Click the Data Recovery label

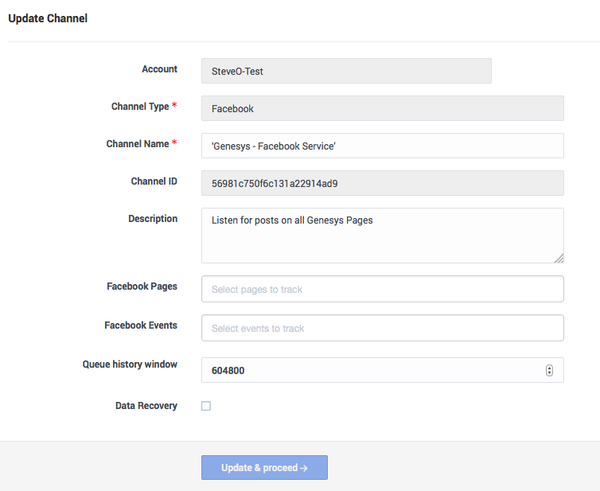click(146, 406)
